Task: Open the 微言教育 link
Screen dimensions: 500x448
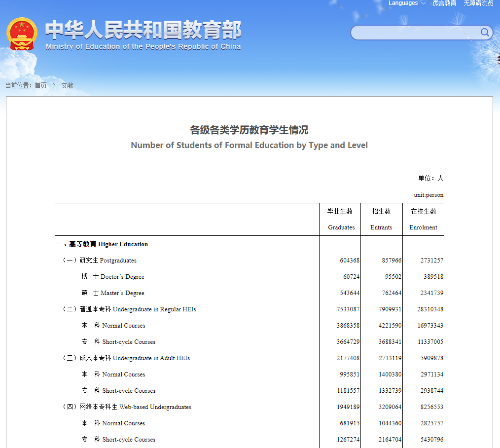Action: [x=444, y=3]
